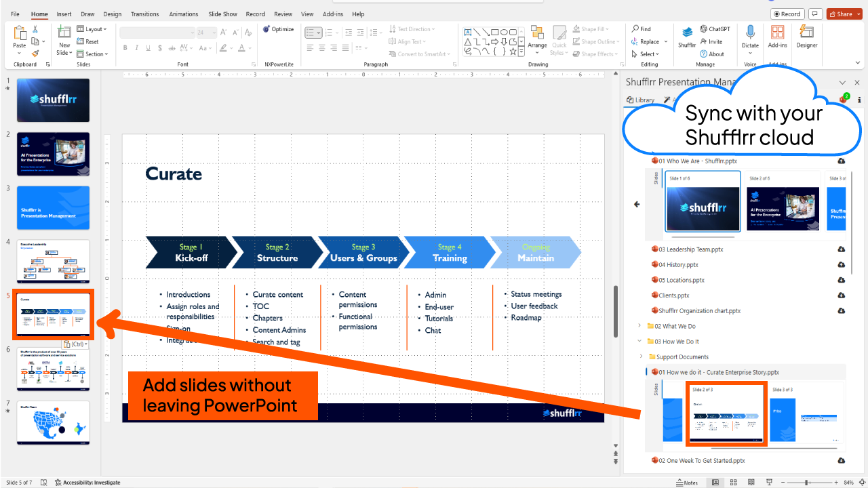The image size is (868, 488).
Task: Expand the 02 What We Do folder
Action: pyautogui.click(x=639, y=326)
